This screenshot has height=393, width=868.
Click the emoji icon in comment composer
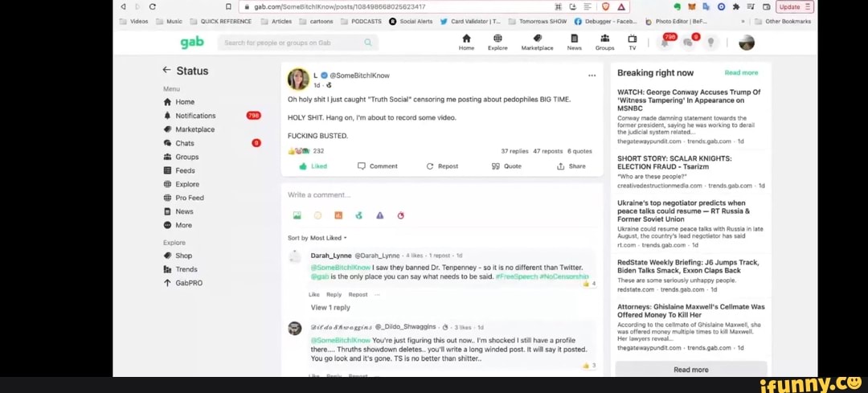point(317,215)
